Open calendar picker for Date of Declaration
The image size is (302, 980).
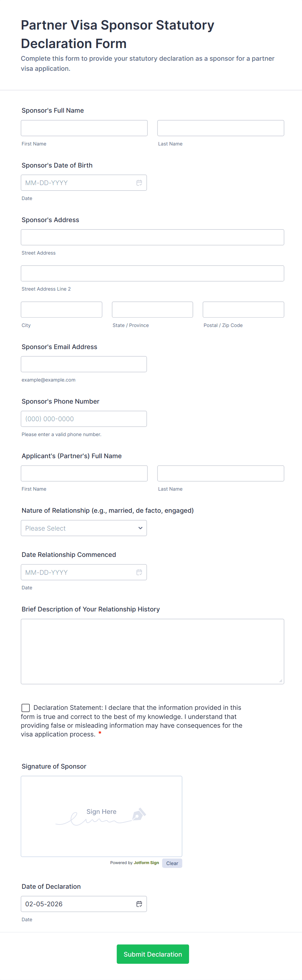(x=139, y=904)
